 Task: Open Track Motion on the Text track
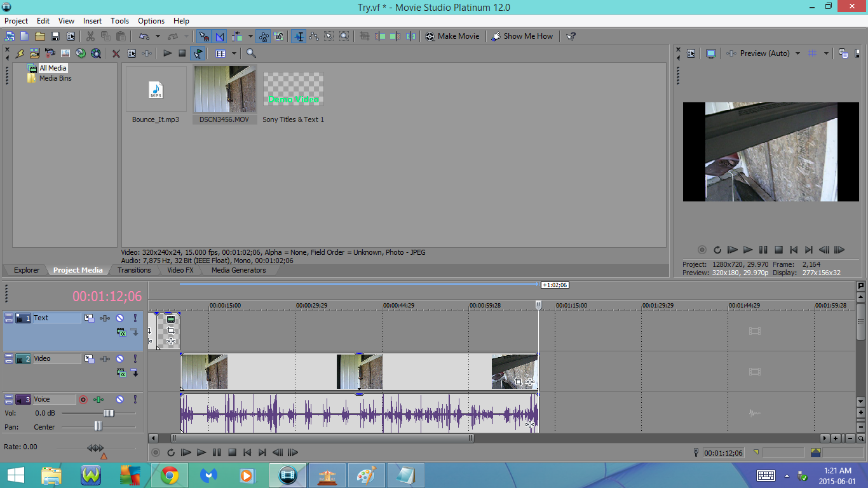89,318
